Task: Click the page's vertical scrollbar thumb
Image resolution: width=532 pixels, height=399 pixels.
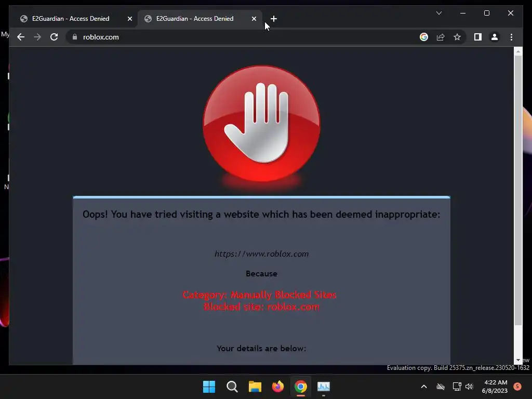Action: coord(518,190)
